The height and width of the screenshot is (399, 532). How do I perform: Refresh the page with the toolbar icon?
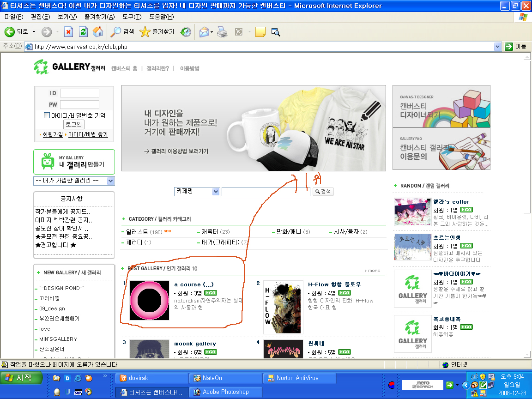[83, 32]
